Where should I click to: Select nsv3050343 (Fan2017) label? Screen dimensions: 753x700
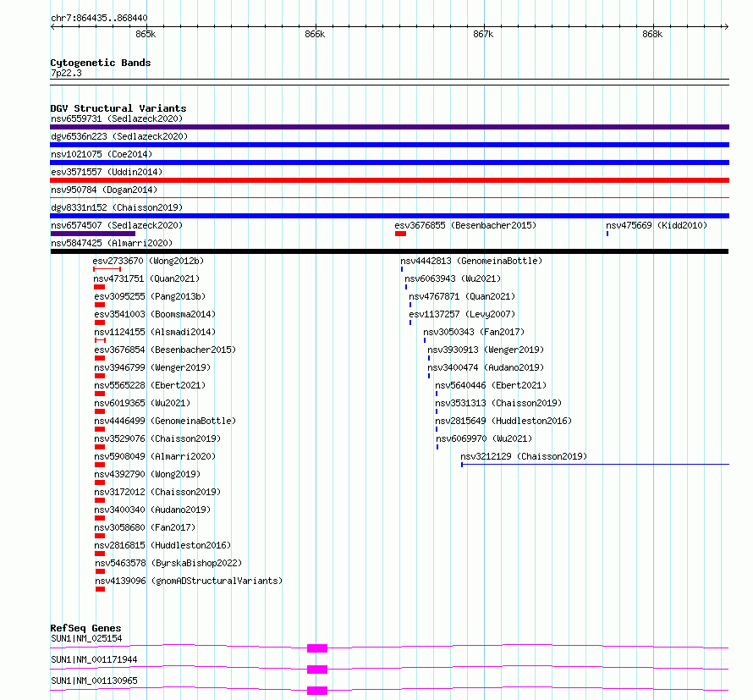474,332
